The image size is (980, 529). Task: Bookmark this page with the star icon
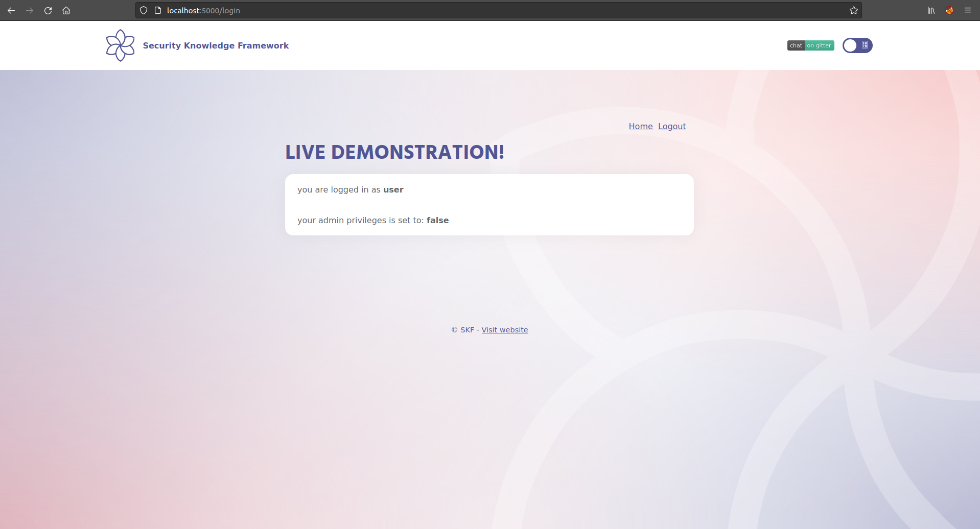tap(853, 10)
